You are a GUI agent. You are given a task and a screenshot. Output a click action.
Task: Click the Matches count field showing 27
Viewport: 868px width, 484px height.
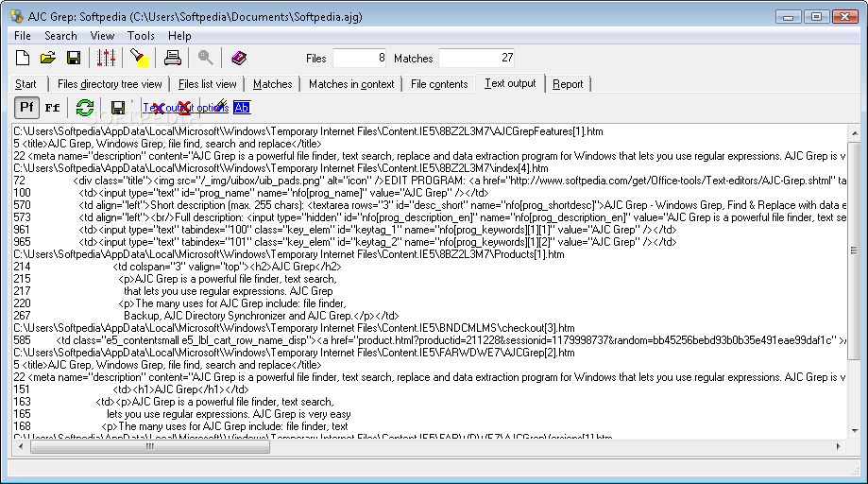coord(477,58)
